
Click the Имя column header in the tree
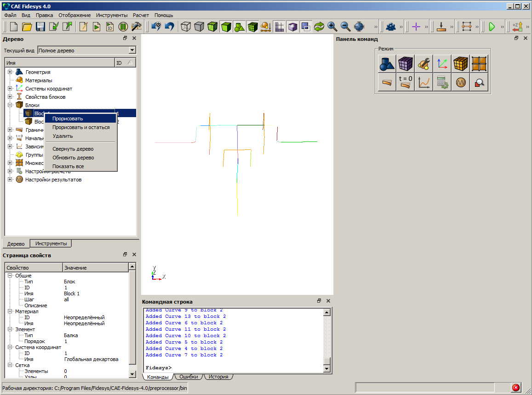(60, 63)
